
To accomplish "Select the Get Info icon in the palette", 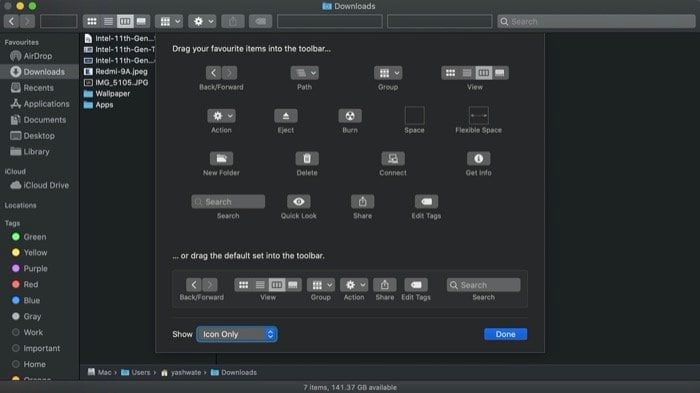I will point(479,159).
